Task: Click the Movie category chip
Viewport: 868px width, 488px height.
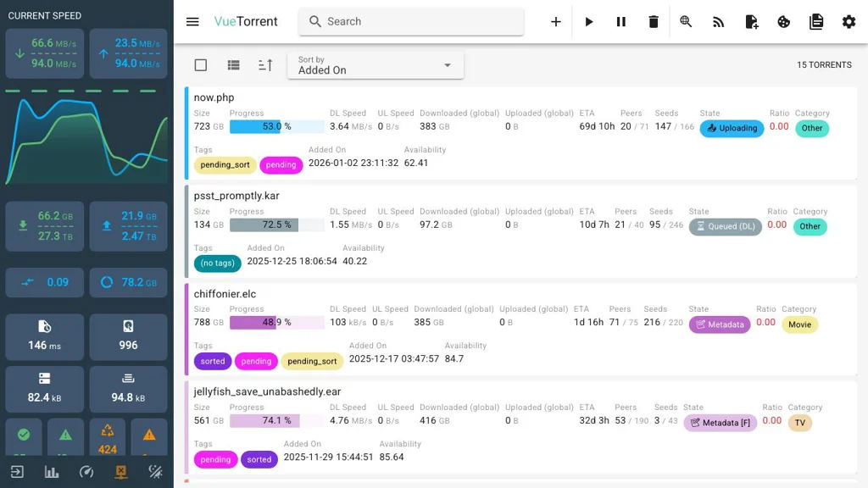Action: click(800, 324)
